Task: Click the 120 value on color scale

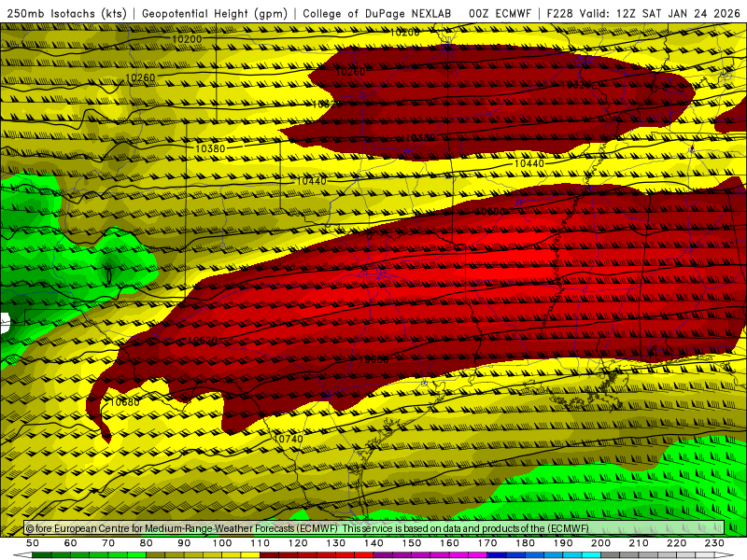Action: (x=298, y=543)
